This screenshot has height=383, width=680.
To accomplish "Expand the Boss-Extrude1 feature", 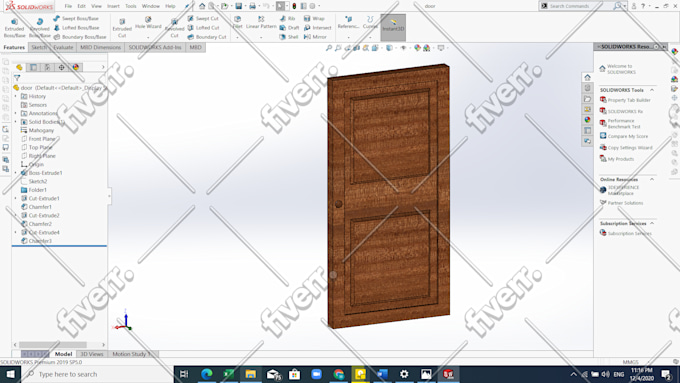I will click(16, 173).
